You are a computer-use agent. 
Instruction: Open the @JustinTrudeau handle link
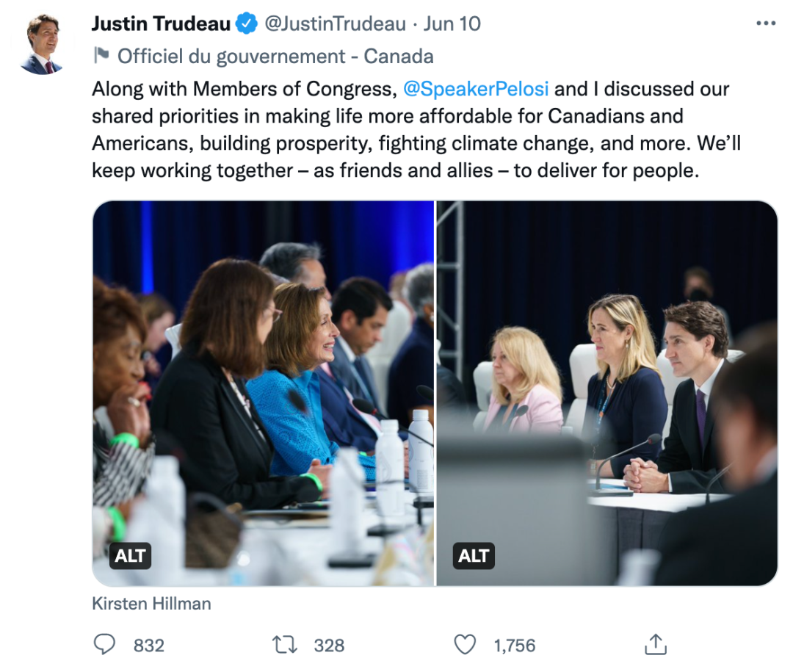335,24
